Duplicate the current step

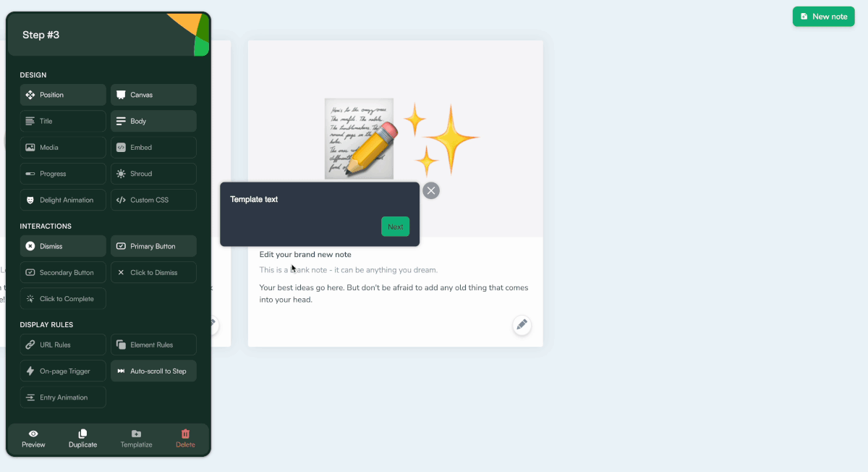82,439
